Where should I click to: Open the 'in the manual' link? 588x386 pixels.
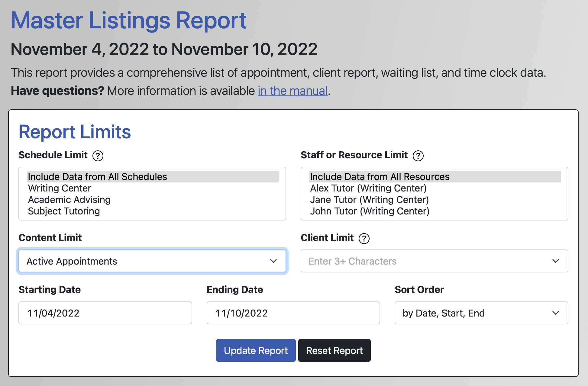pos(292,91)
